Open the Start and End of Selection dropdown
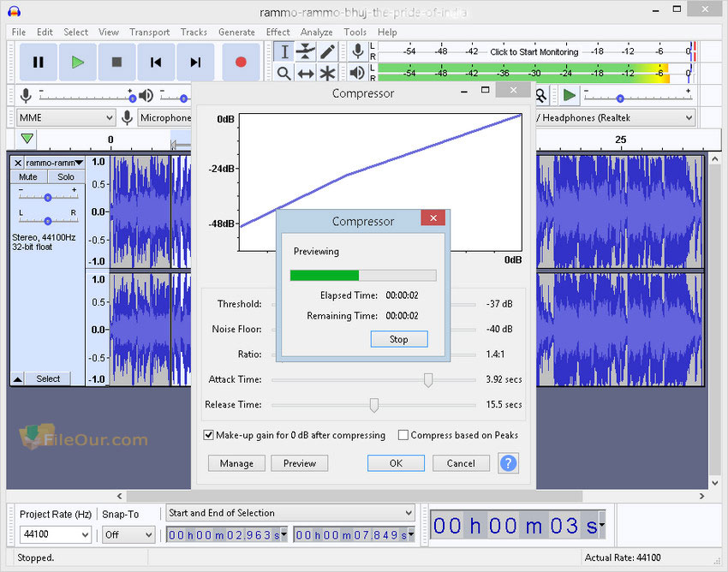 click(x=290, y=513)
